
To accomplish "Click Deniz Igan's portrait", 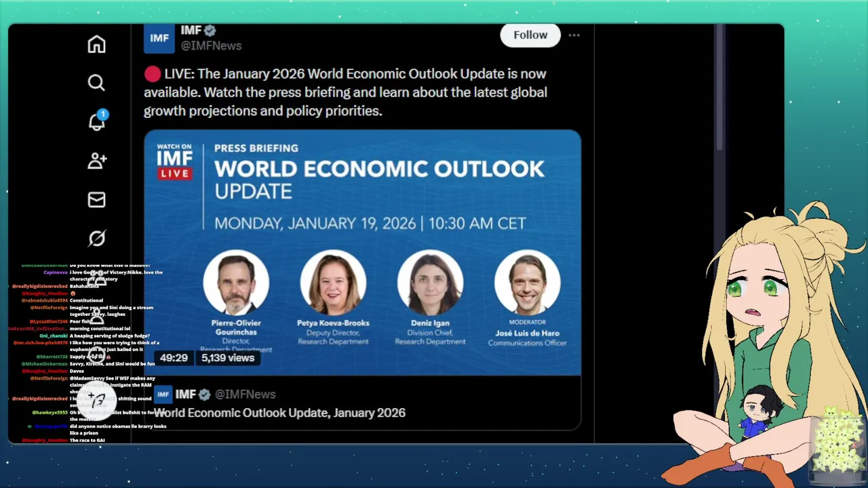I will [x=430, y=283].
